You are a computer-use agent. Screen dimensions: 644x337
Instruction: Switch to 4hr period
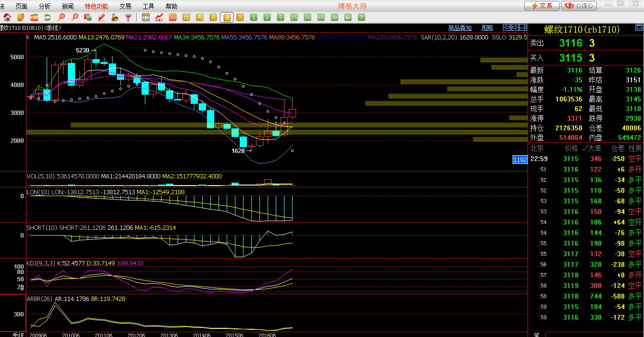[x=348, y=17]
